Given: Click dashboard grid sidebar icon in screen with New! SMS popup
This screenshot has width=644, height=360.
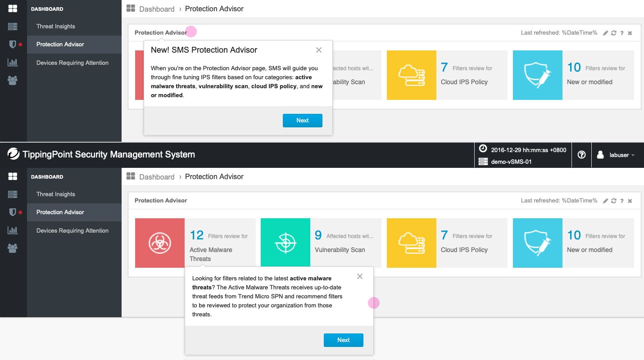Looking at the screenshot, I should [x=13, y=9].
